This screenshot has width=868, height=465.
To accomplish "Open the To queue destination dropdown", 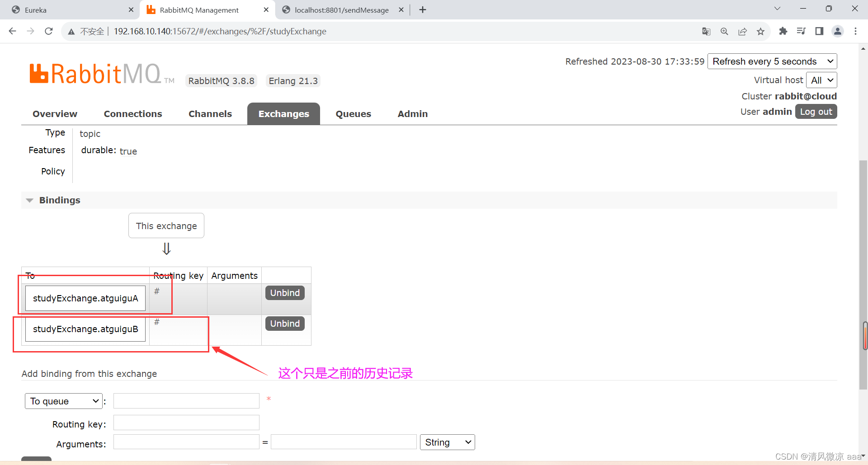I will point(63,401).
